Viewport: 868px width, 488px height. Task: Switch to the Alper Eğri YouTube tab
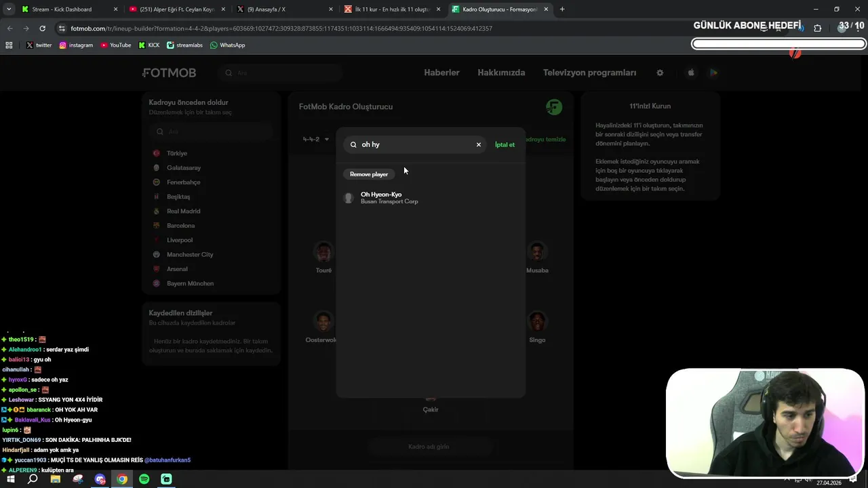point(176,9)
